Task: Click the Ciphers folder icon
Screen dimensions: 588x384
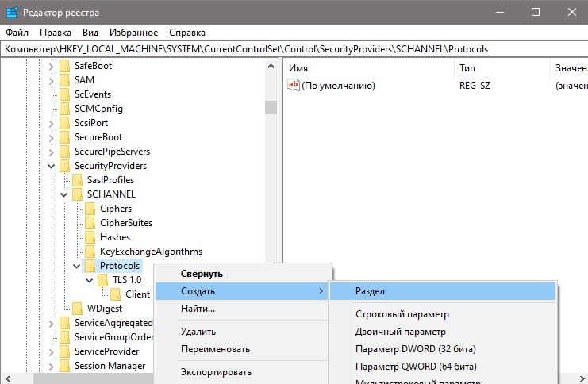Action: pyautogui.click(x=90, y=209)
